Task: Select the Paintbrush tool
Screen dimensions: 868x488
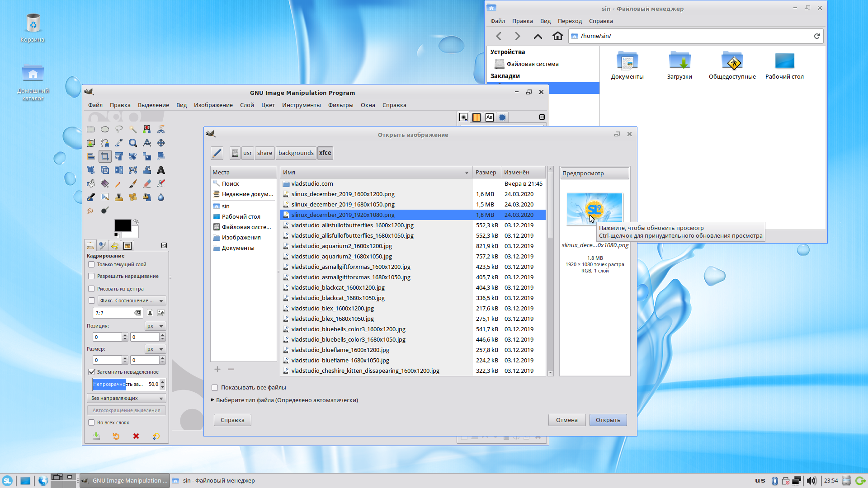Action: tap(133, 184)
